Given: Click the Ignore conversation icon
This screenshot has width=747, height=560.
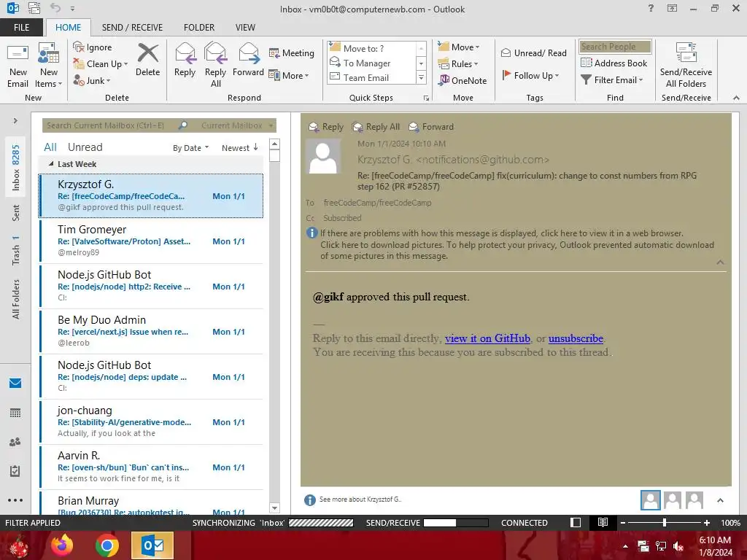Looking at the screenshot, I should coord(93,47).
